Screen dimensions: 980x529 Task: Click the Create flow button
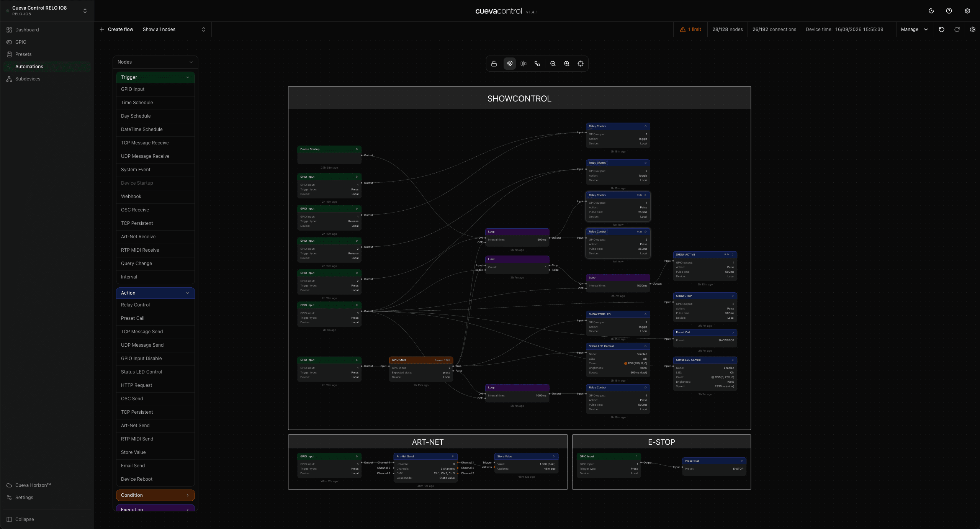click(x=116, y=29)
